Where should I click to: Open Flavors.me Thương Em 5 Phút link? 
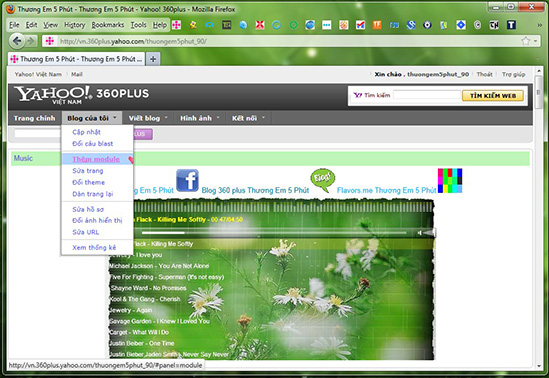coord(387,190)
